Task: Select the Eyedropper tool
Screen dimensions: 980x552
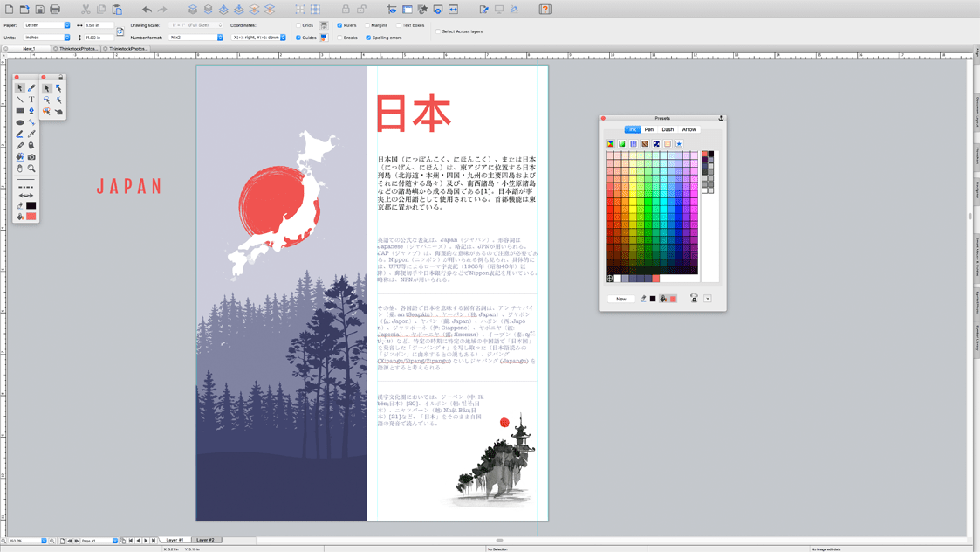Action: [x=31, y=134]
